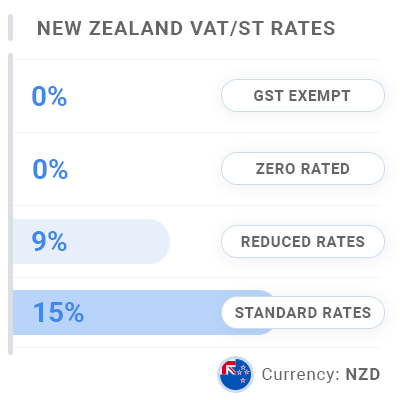Click the blank area left of the flag icon
400x400 pixels.
113,374
